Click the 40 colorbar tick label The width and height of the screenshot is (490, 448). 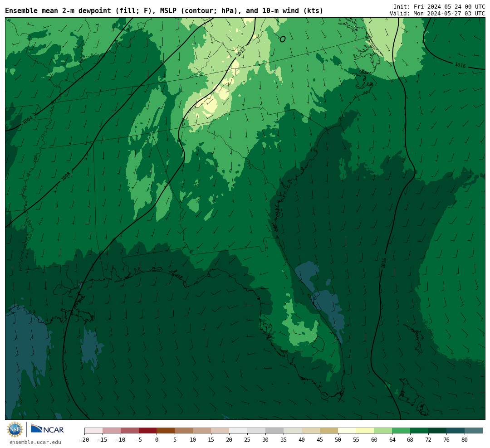tap(302, 440)
